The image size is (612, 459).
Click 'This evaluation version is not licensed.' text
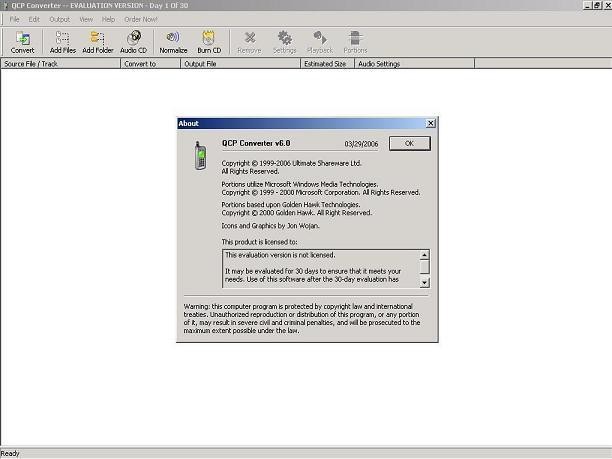tap(280, 255)
